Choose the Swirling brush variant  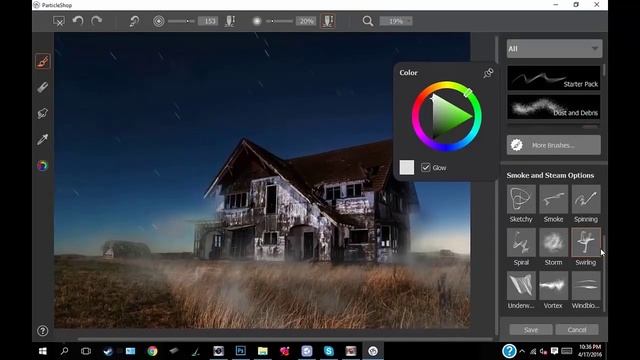pos(586,242)
